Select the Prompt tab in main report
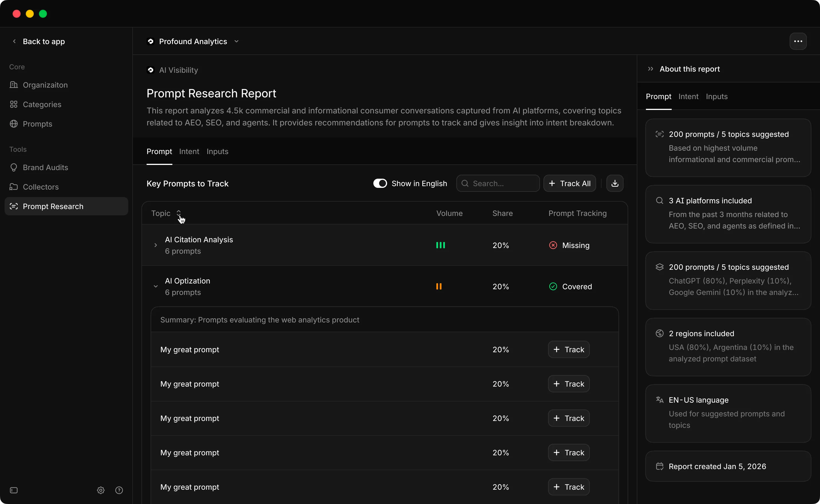Image resolution: width=820 pixels, height=504 pixels. (159, 152)
